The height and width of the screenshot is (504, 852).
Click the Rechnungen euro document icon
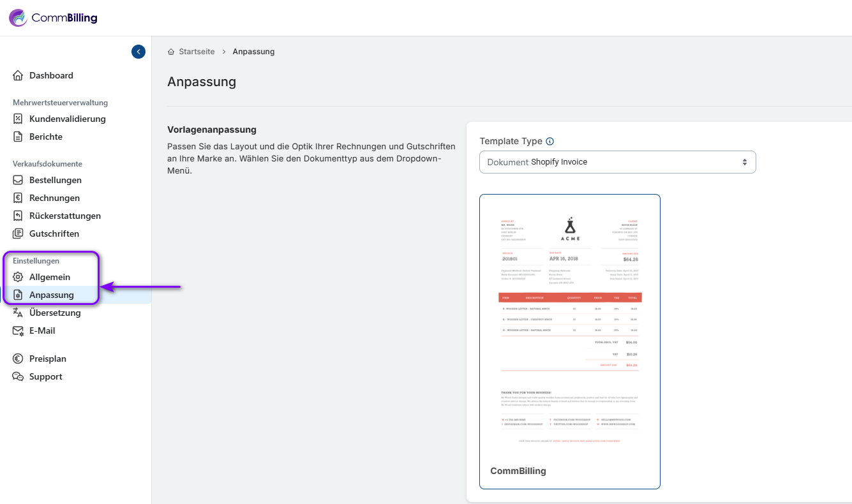tap(18, 198)
